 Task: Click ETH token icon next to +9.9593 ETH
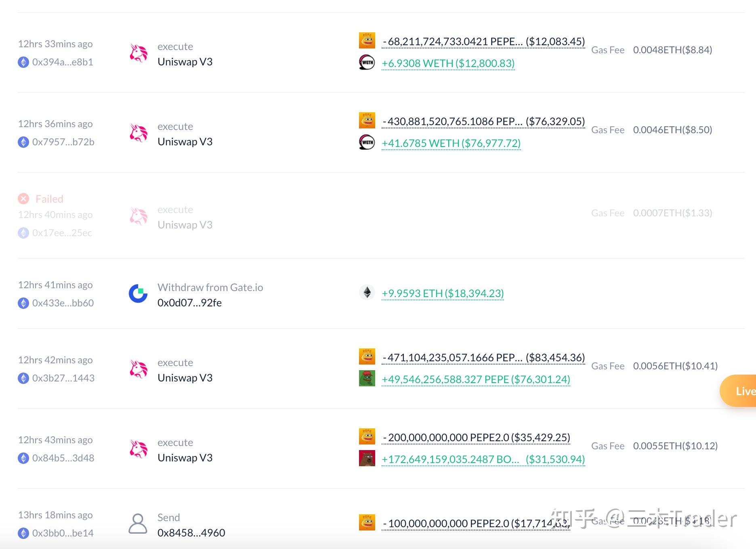point(367,292)
